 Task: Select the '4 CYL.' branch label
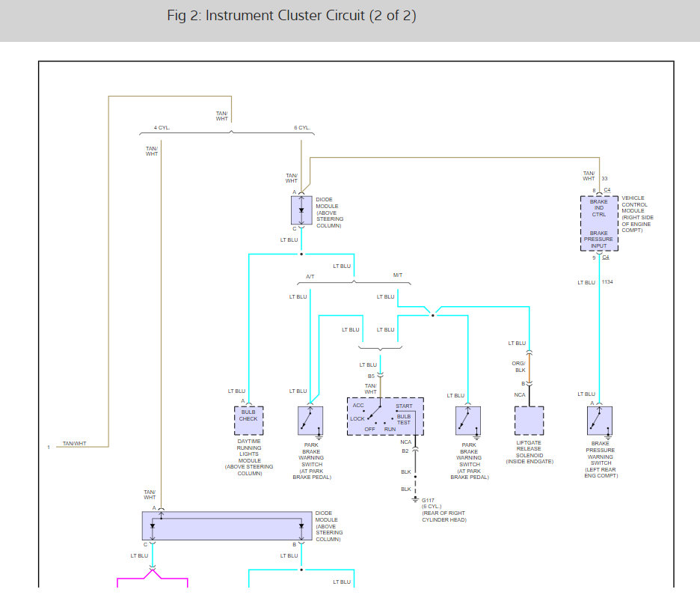pos(162,128)
